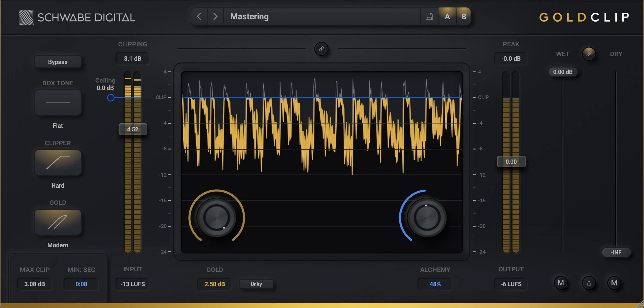Go to previous preset with left arrow
Image resolution: width=644 pixels, height=308 pixels.
(199, 17)
